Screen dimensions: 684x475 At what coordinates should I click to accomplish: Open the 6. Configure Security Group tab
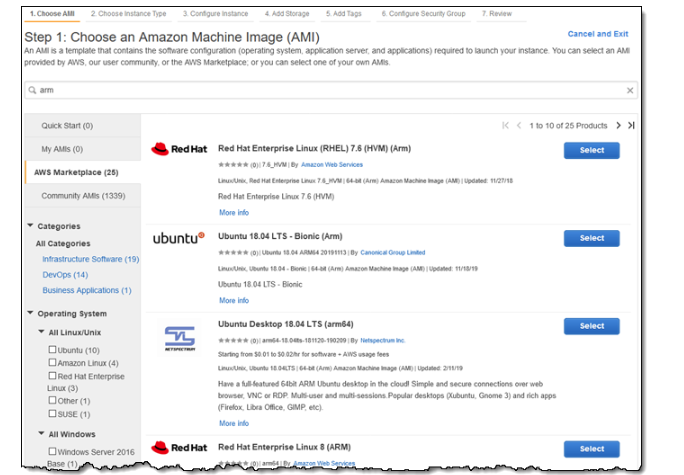point(424,14)
